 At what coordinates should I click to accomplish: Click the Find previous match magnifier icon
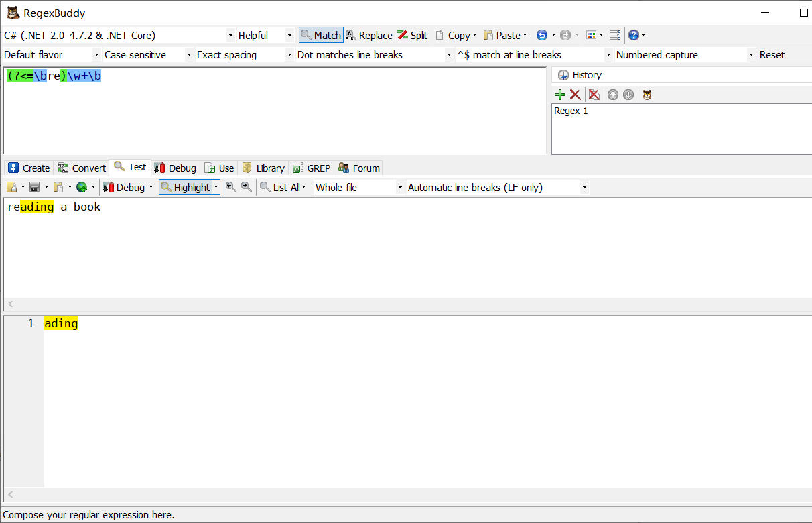230,187
